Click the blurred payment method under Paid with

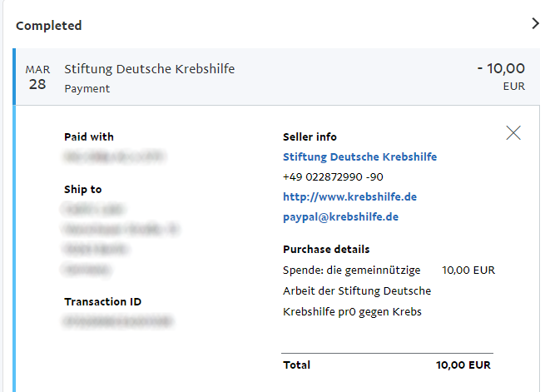click(x=115, y=156)
